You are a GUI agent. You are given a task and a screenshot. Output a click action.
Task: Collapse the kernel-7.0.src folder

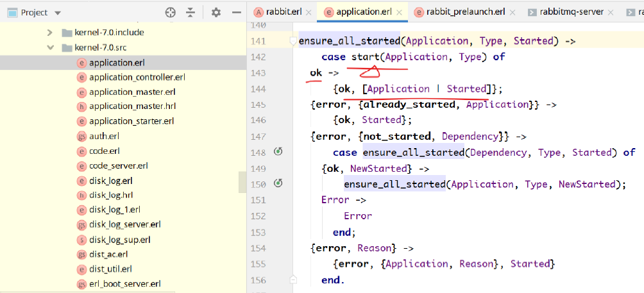[50, 47]
